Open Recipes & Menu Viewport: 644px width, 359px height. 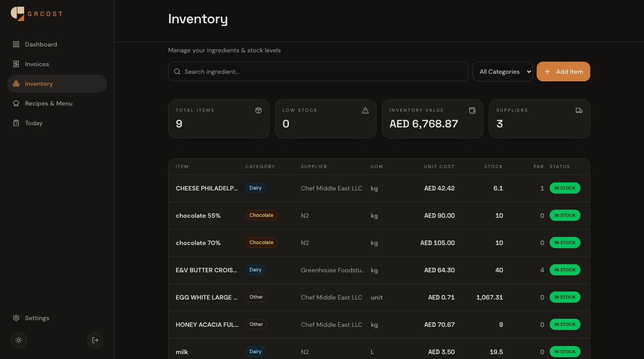(57, 103)
